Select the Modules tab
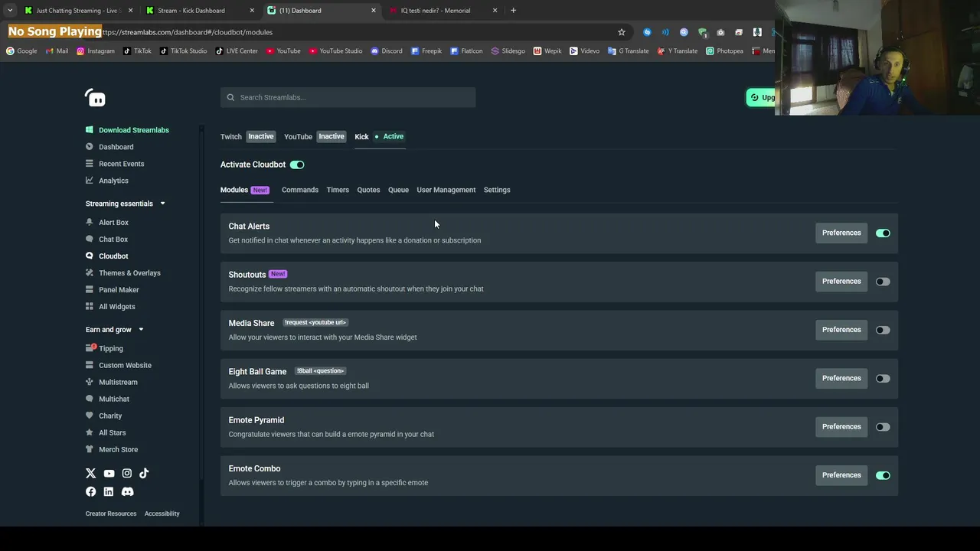This screenshot has width=980, height=551. [x=245, y=190]
